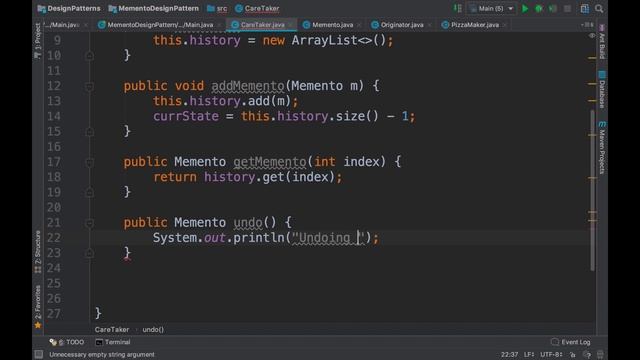
Task: Open the Maven Projects side panel
Action: 602,148
